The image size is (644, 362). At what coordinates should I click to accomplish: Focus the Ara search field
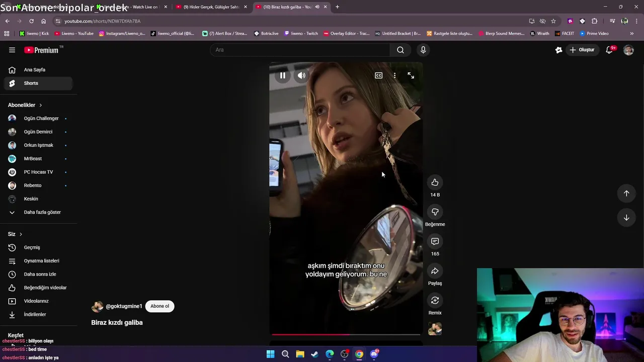(300, 50)
